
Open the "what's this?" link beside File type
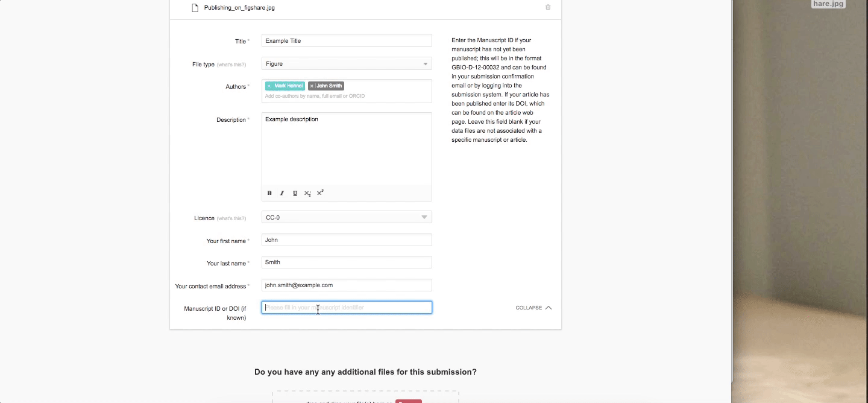[231, 65]
